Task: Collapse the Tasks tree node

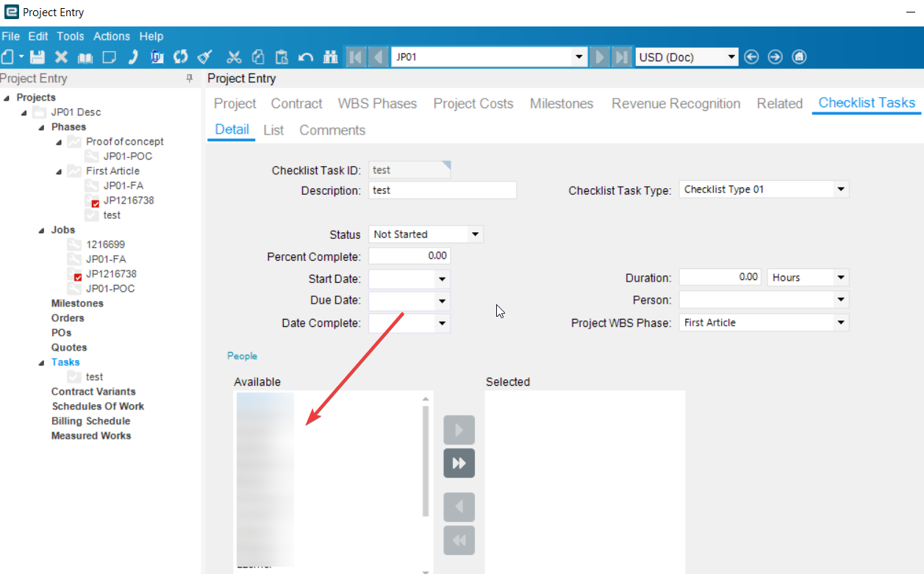Action: point(42,362)
